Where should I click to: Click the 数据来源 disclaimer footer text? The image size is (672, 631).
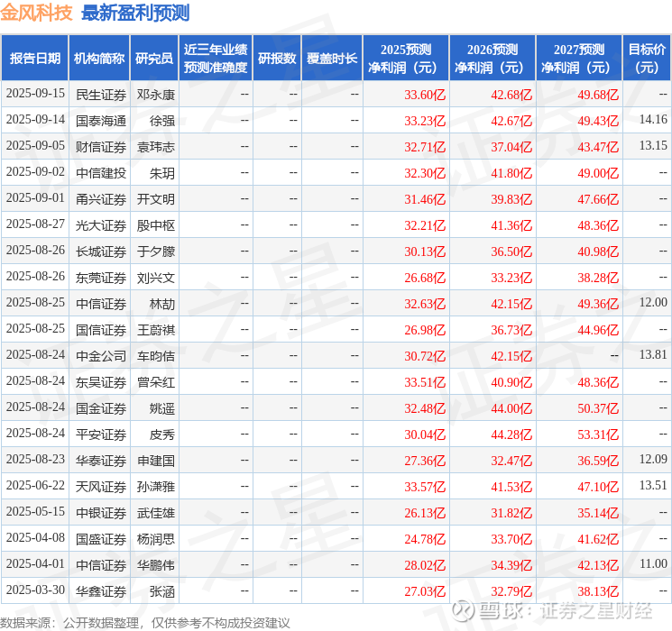coord(145,622)
